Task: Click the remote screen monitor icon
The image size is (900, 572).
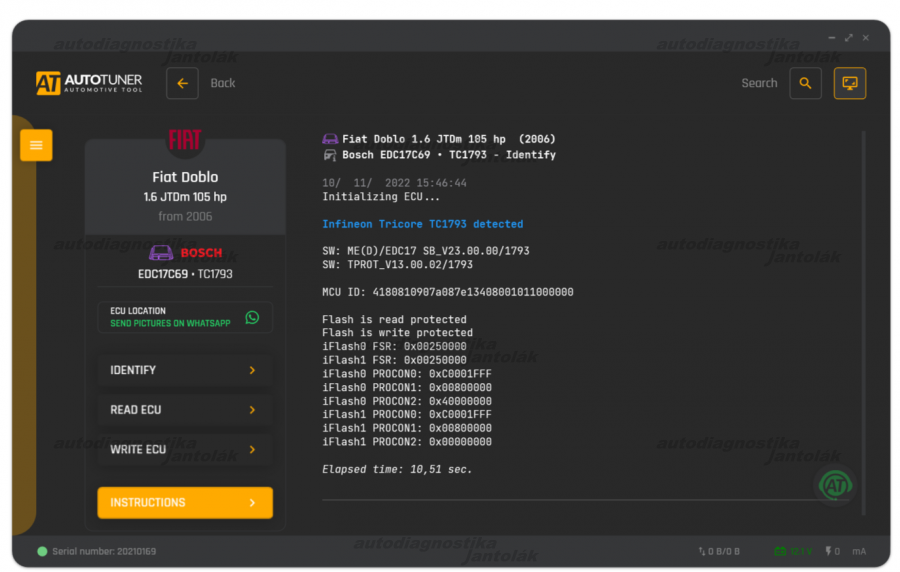Action: click(849, 83)
